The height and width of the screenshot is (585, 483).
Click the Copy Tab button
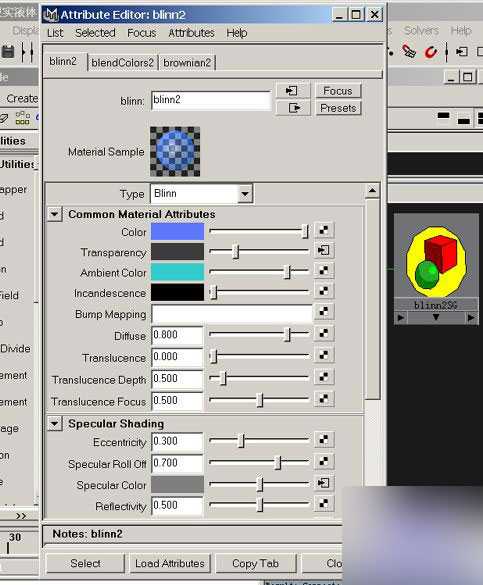pos(255,563)
